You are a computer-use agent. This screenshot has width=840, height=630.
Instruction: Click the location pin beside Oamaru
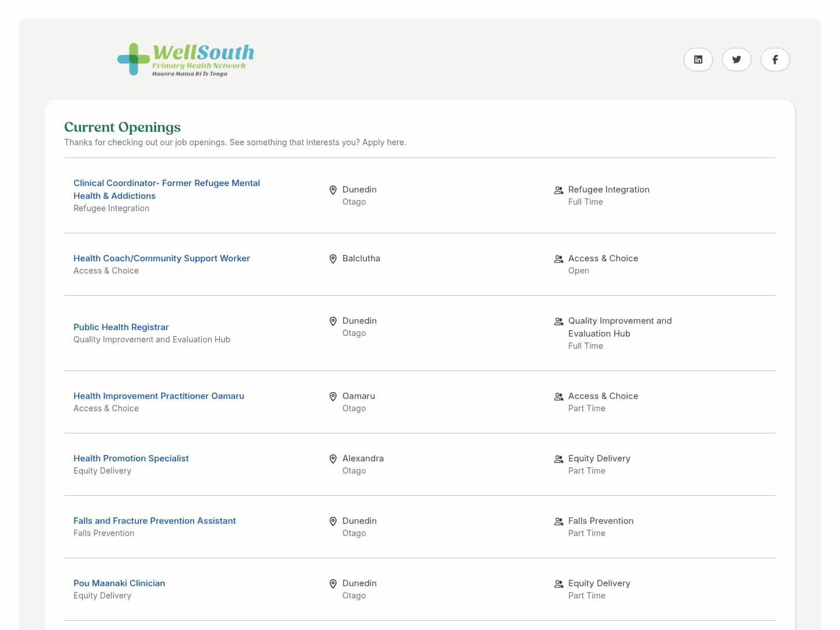coord(333,396)
